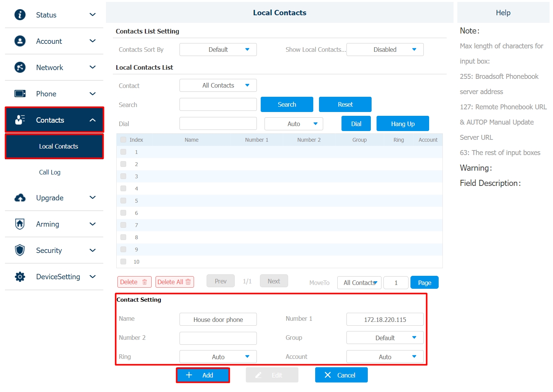
Task: Open the Contact filter All Contacts dropdown
Action: tap(218, 85)
